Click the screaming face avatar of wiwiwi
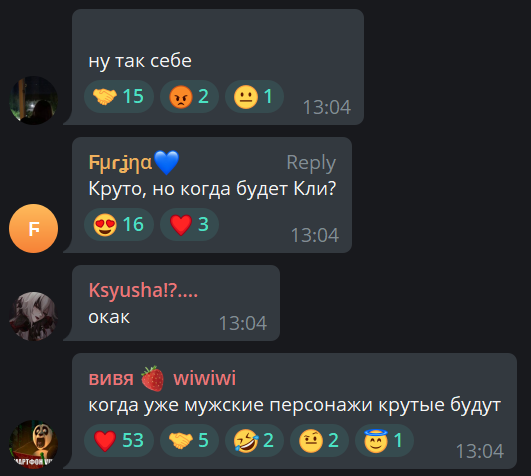This screenshot has width=531, height=476. coord(34,445)
